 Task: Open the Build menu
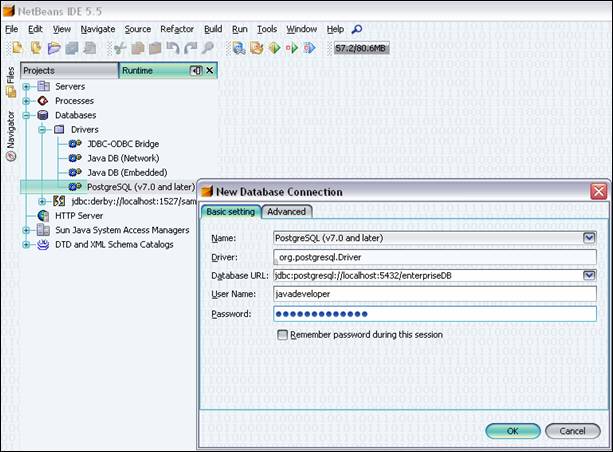pos(213,29)
